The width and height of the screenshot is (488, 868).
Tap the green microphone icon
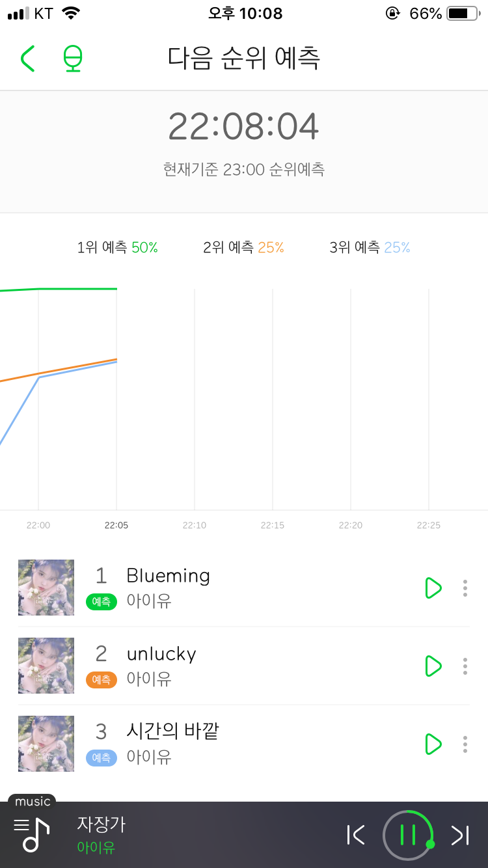(x=73, y=59)
